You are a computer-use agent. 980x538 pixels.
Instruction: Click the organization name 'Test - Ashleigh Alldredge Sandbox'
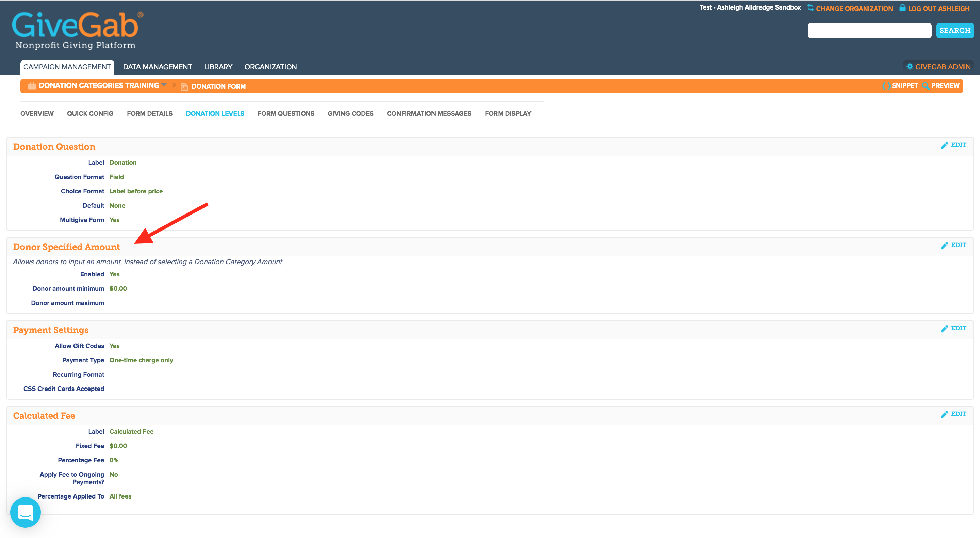click(750, 7)
